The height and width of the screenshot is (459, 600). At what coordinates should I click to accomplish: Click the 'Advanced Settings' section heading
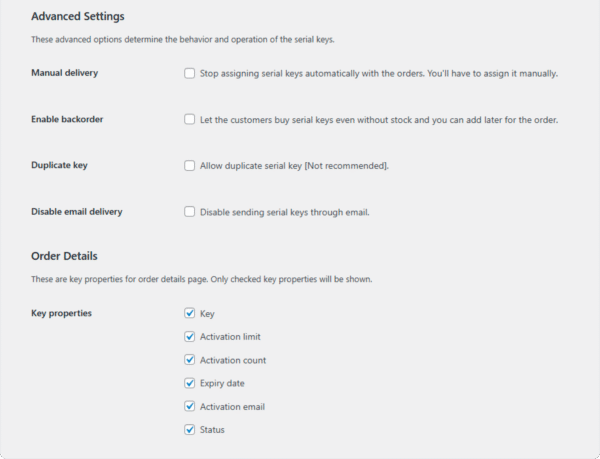pos(78,16)
